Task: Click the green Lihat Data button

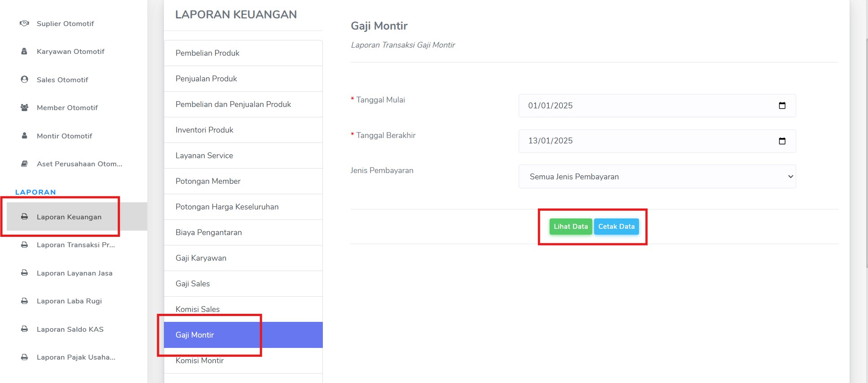Action: pyautogui.click(x=570, y=227)
